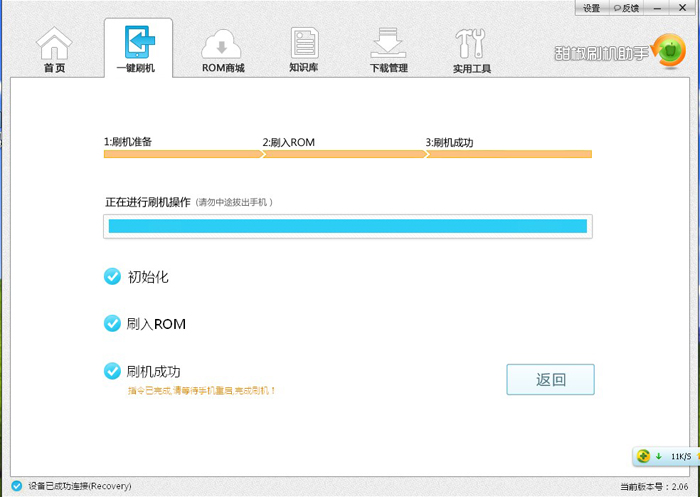Click the blue flashing progress bar
The height and width of the screenshot is (497, 700).
coord(348,226)
